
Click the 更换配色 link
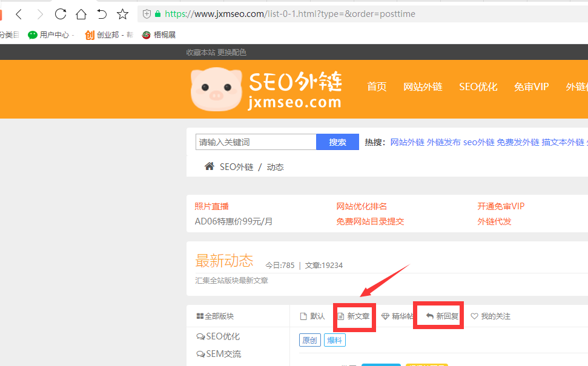[x=232, y=53]
